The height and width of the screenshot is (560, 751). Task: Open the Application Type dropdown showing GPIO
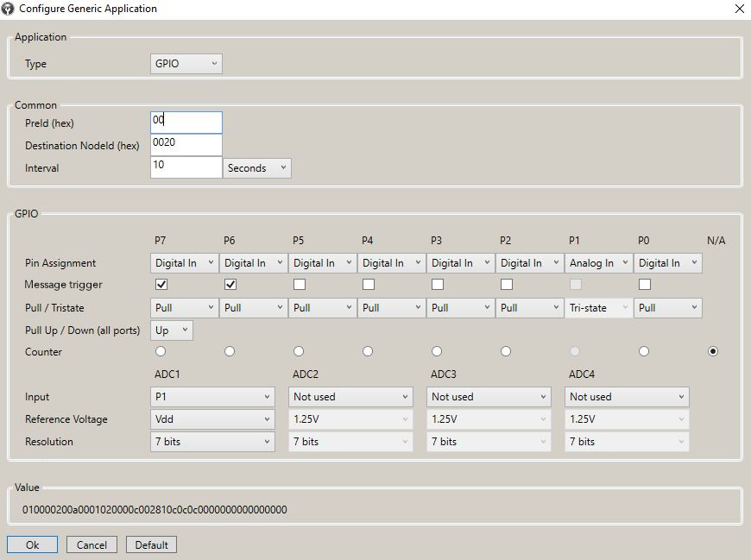186,64
